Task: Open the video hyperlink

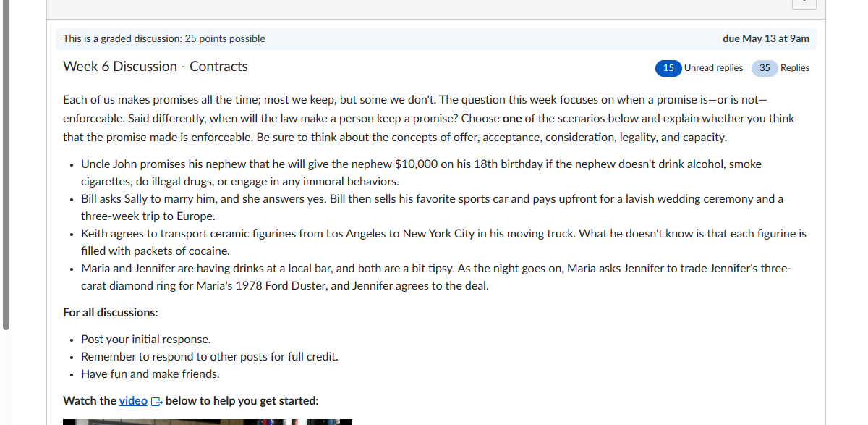Action: coord(133,401)
